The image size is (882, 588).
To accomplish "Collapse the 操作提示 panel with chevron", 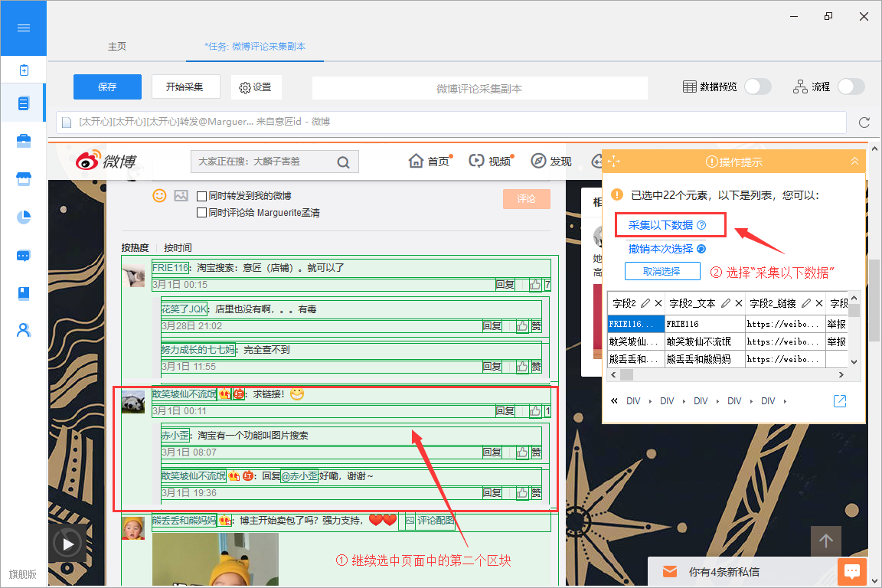I will 854,162.
